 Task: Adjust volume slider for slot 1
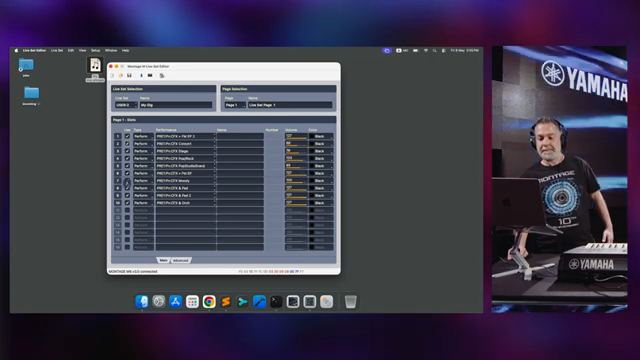(x=296, y=136)
